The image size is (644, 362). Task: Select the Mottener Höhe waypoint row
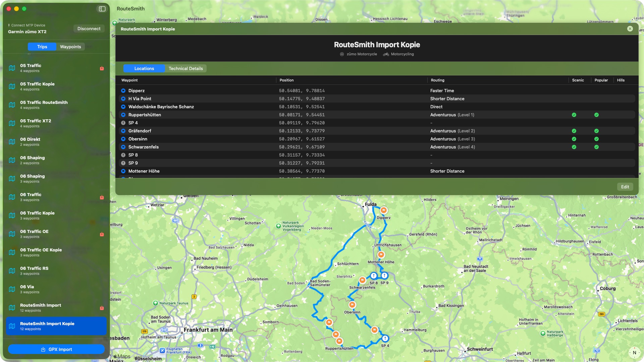click(377, 171)
